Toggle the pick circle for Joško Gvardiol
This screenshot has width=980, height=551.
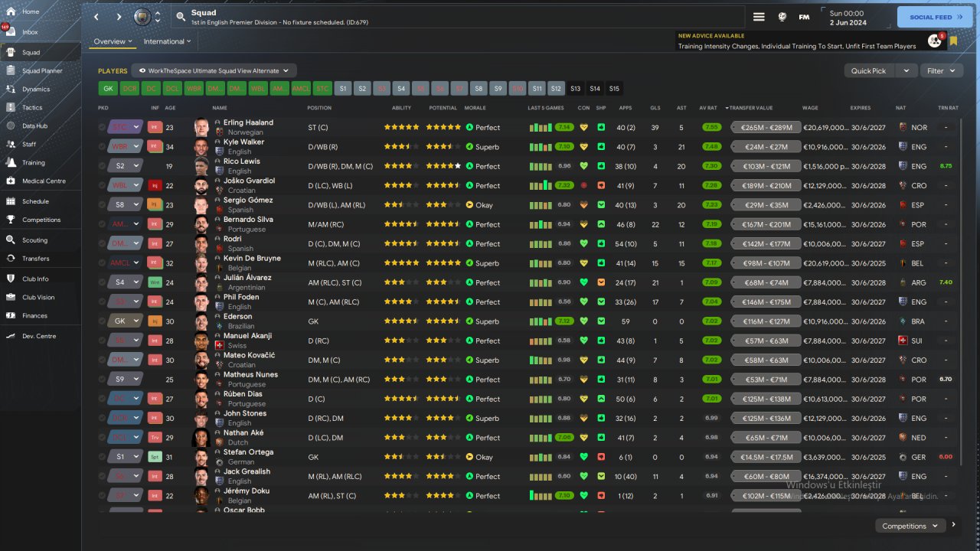(103, 185)
